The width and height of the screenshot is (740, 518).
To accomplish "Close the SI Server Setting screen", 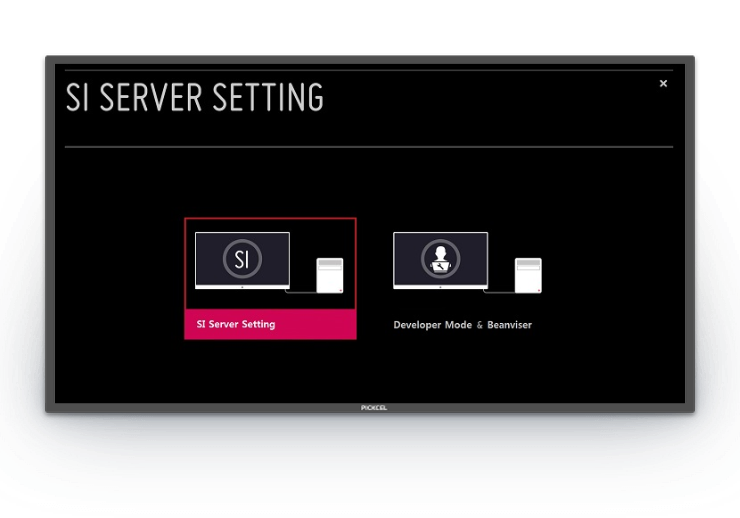I will coord(663,84).
